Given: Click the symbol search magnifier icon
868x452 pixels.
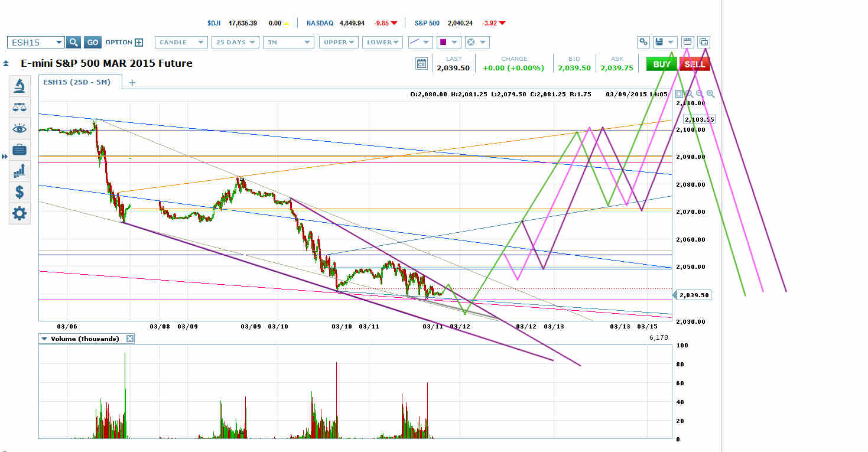Looking at the screenshot, I should (x=73, y=42).
